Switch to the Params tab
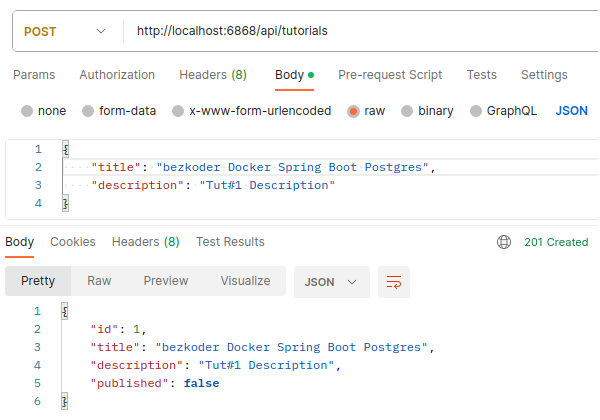 (x=33, y=75)
